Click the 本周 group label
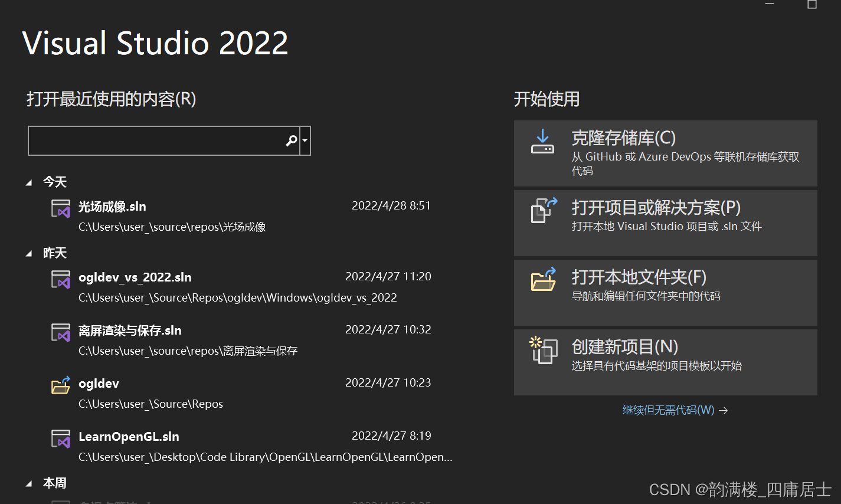841x504 pixels. coord(55,483)
